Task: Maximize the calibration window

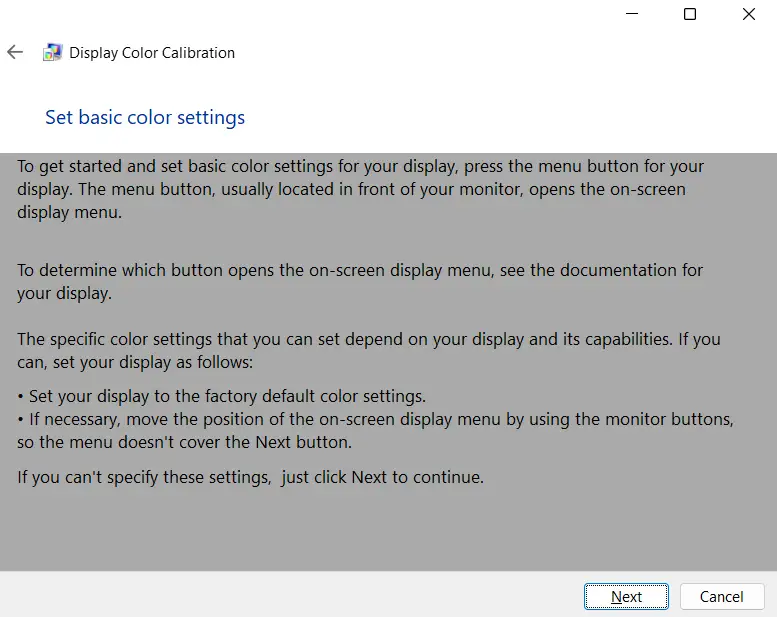Action: tap(690, 14)
